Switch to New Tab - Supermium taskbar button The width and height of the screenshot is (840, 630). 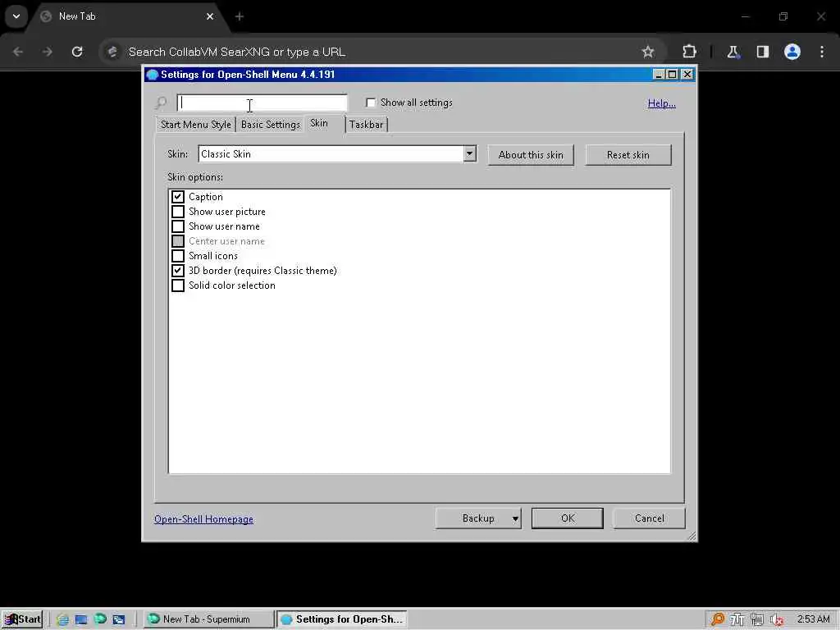coord(209,619)
